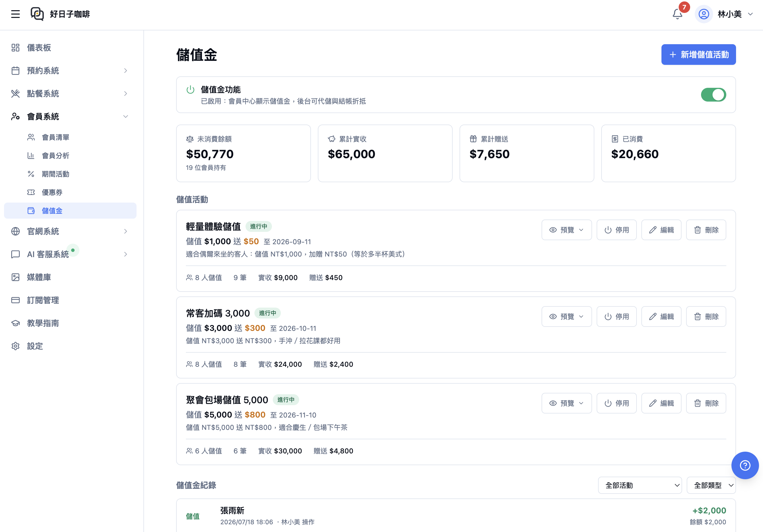Disable the 輕量體驗儲值 activity via 停用
The height and width of the screenshot is (532, 763).
[x=616, y=230]
